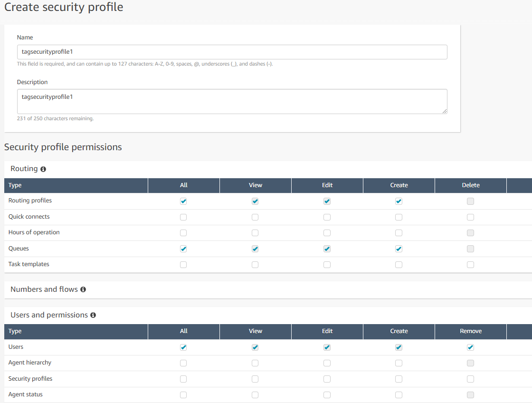This screenshot has width=532, height=403.
Task: Check Delete for Quick connects
Action: [470, 217]
